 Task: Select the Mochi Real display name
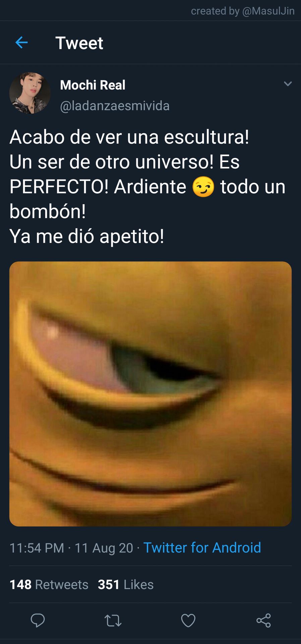[x=93, y=85]
